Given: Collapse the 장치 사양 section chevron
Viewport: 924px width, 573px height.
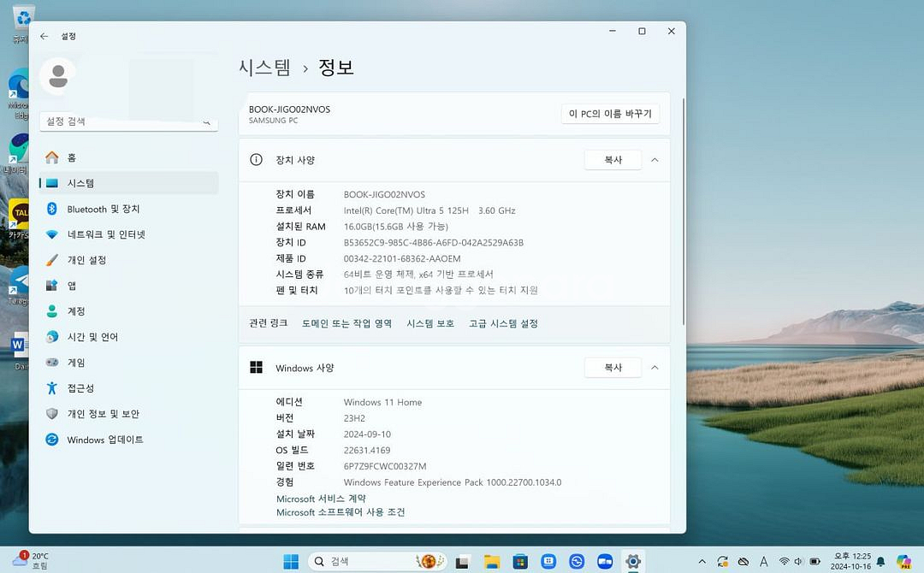Looking at the screenshot, I should pos(654,160).
